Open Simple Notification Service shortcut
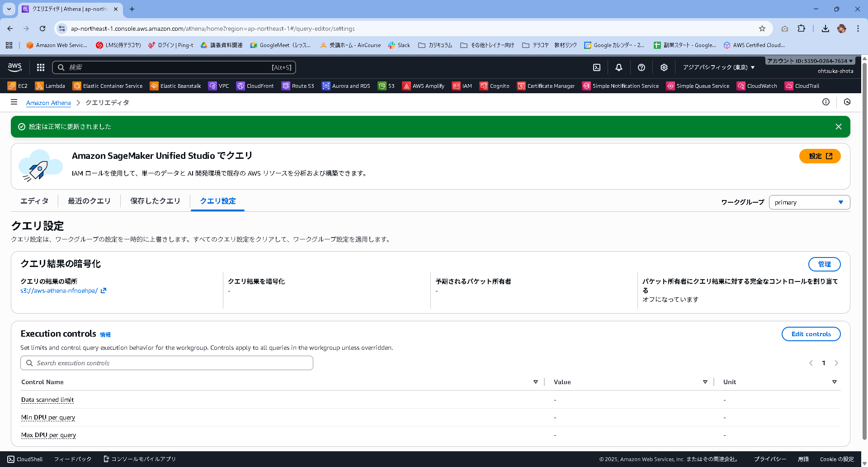 click(x=621, y=86)
